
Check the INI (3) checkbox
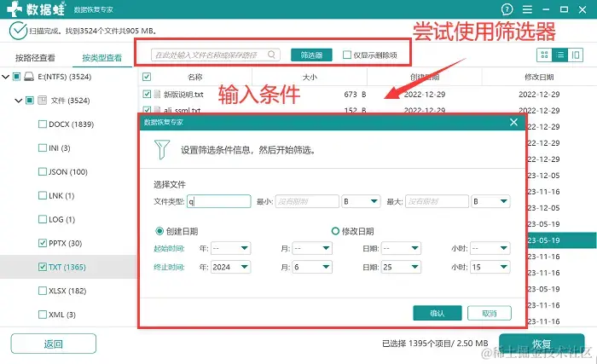click(x=43, y=147)
